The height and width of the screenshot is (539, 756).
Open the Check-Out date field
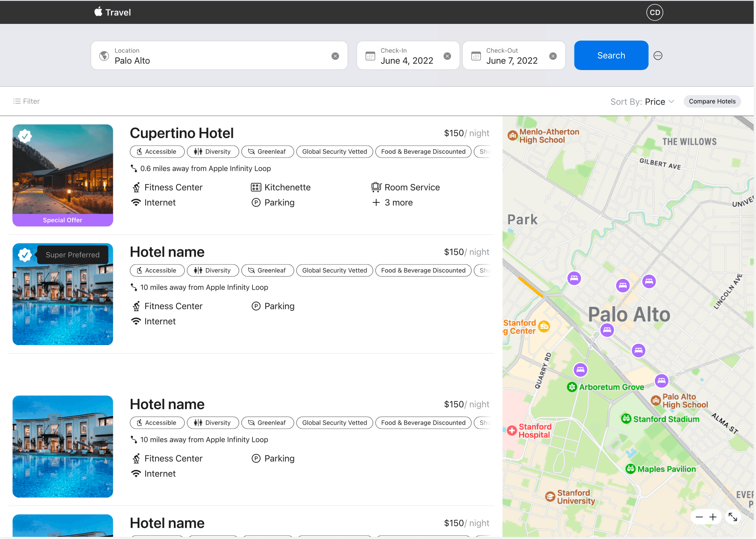pyautogui.click(x=514, y=56)
